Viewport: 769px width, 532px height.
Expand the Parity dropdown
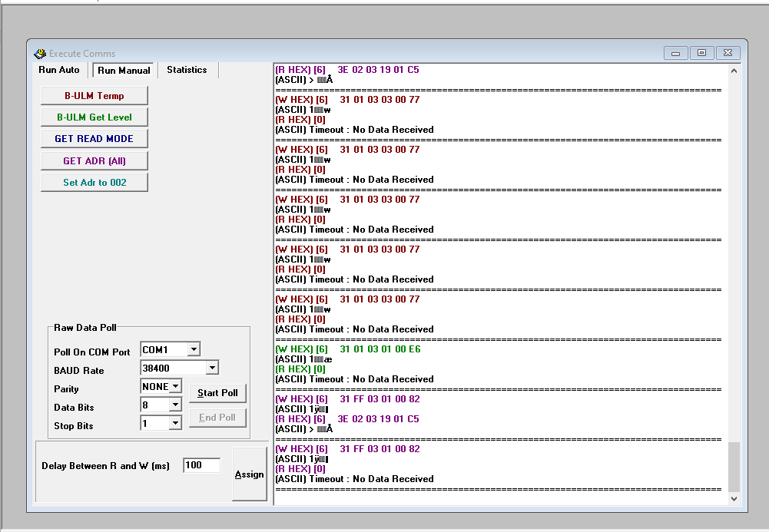(x=175, y=387)
